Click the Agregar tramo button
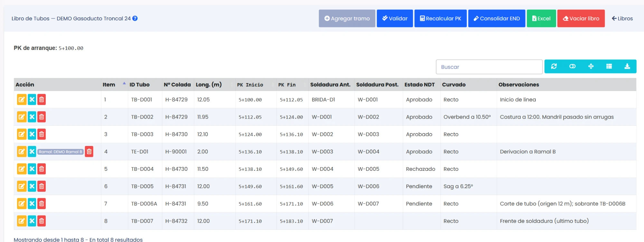 click(x=347, y=18)
